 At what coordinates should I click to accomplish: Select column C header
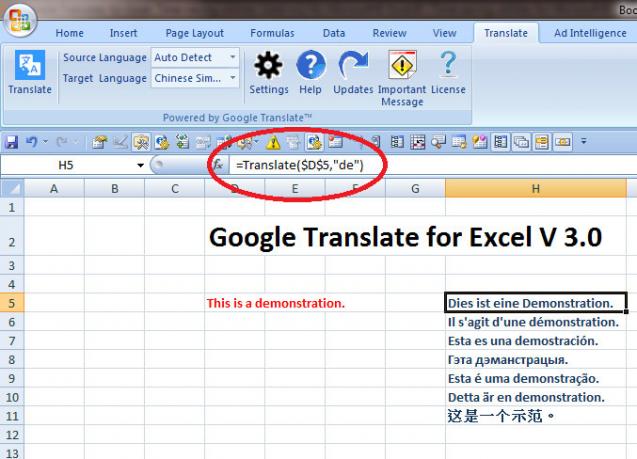click(175, 188)
